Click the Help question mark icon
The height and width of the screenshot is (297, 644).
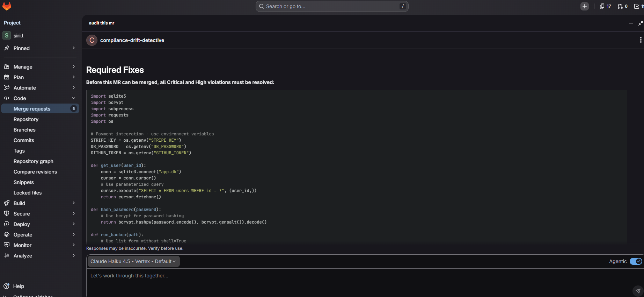tap(6, 286)
